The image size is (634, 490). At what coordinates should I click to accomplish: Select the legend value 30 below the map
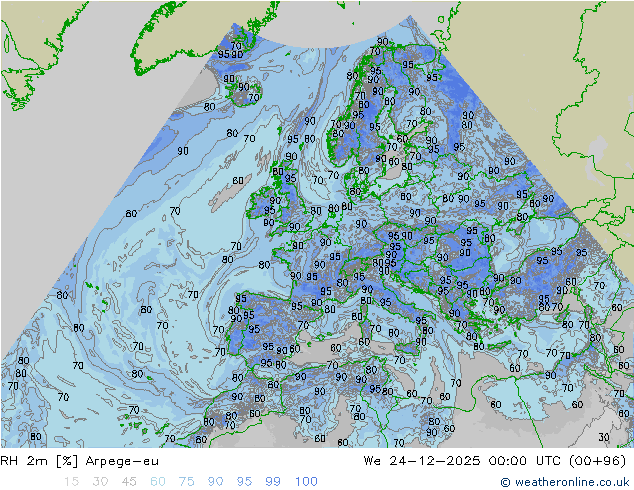100,482
